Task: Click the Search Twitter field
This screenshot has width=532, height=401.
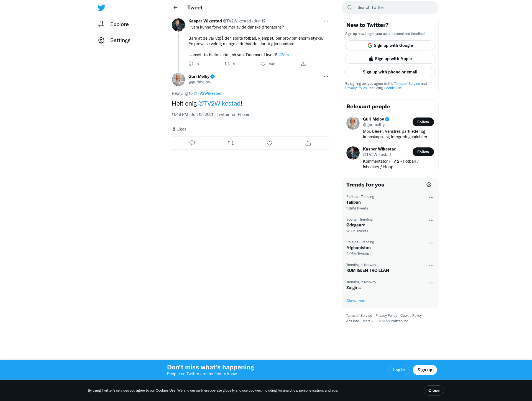Action: [390, 7]
